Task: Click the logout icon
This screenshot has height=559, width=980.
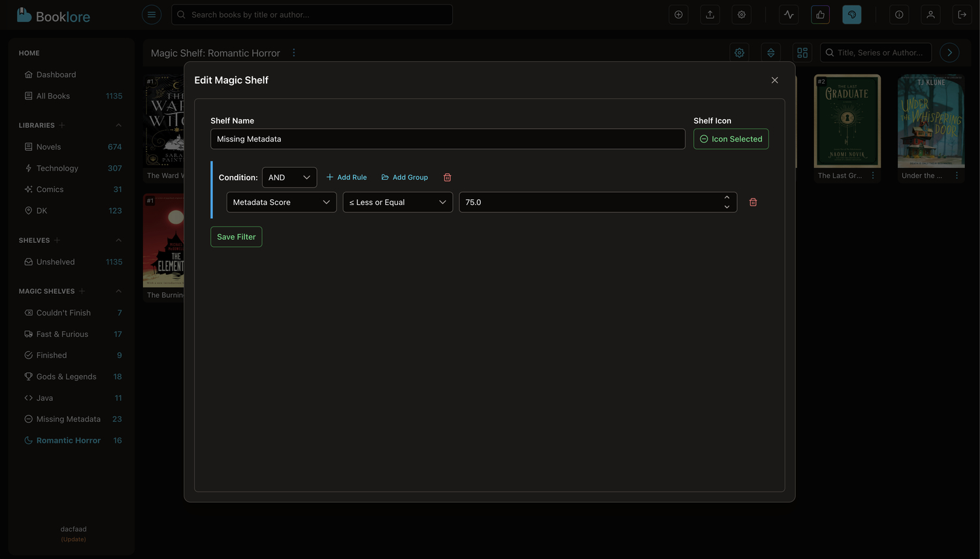Action: tap(962, 14)
